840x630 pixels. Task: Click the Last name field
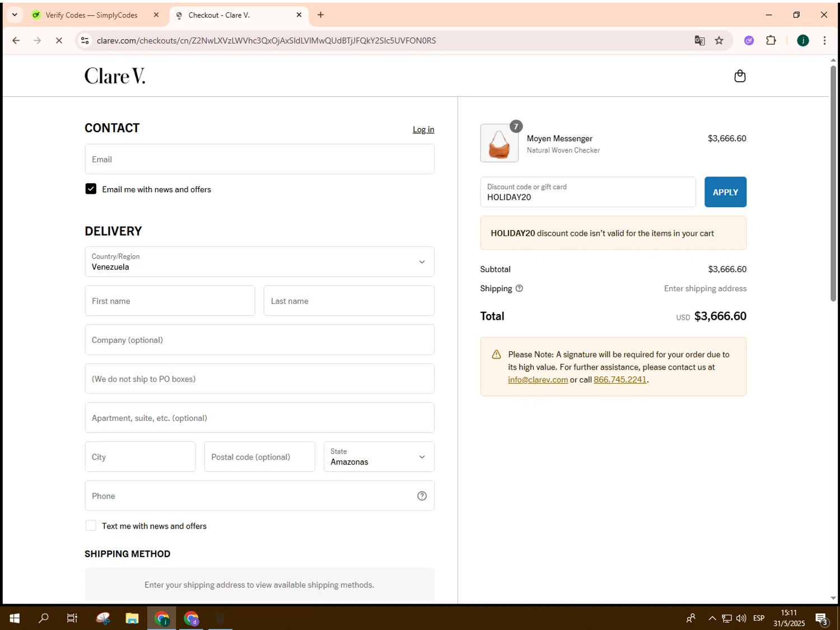point(349,301)
